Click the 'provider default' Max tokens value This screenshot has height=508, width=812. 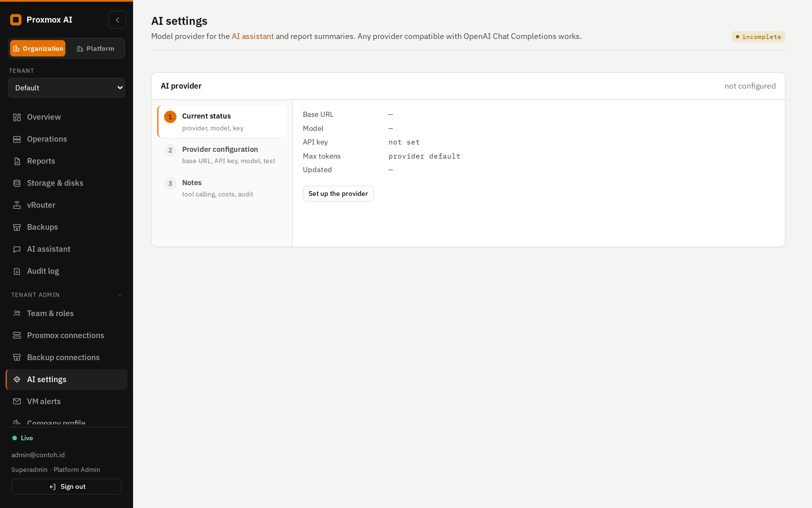pyautogui.click(x=424, y=156)
